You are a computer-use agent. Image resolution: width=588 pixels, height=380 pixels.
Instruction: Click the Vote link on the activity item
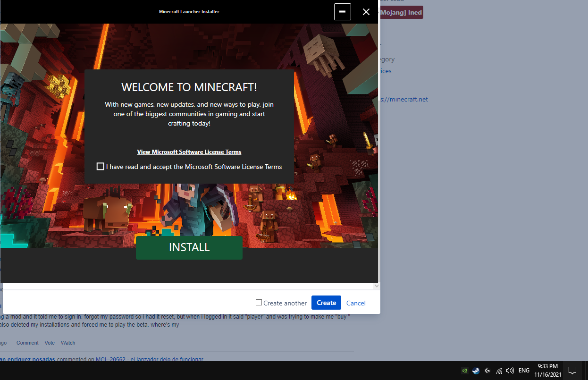point(50,343)
